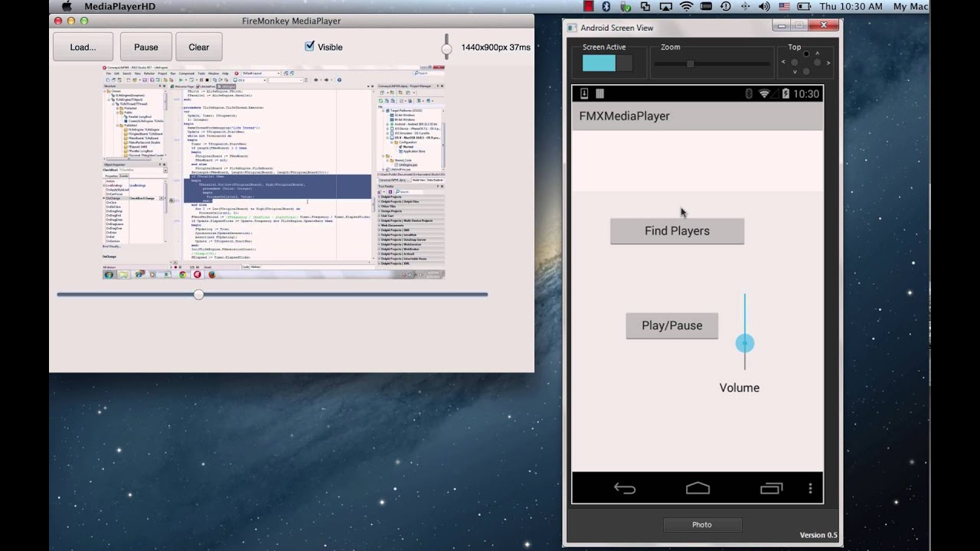Click the Photo button
Viewport: 980px width, 551px height.
[x=702, y=524]
